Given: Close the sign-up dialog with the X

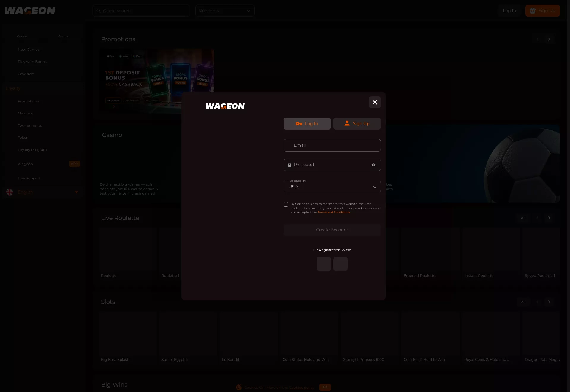Looking at the screenshot, I should 375,102.
